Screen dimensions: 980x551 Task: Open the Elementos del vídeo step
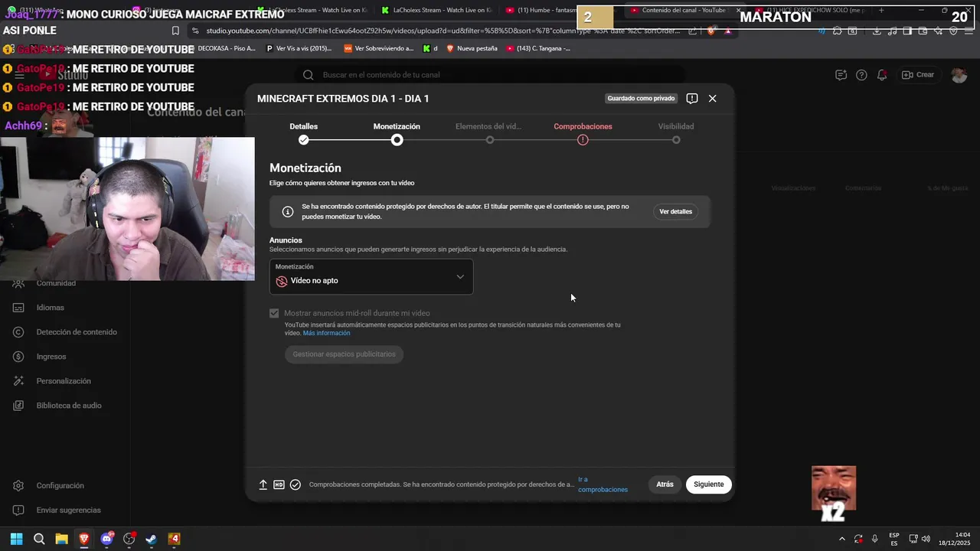pos(489,132)
